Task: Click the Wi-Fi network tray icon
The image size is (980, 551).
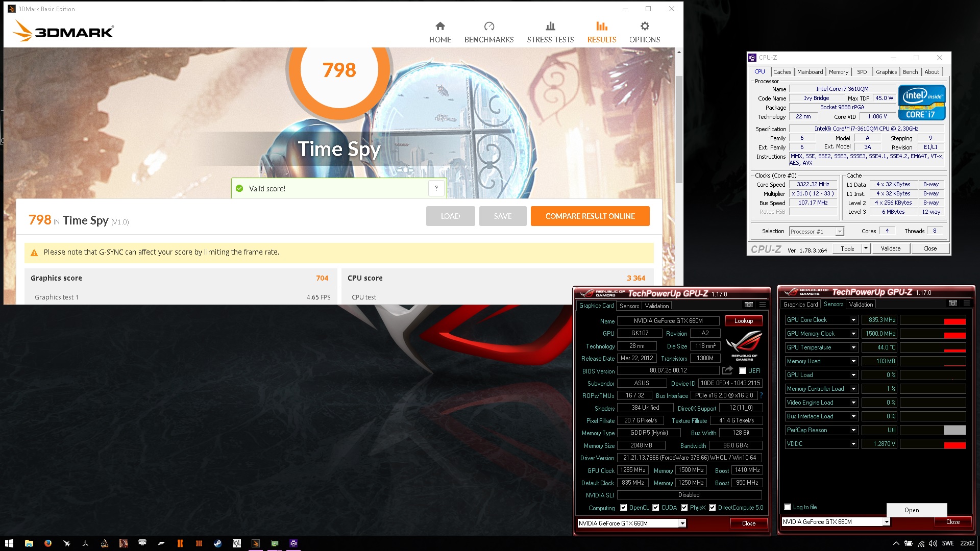Action: [x=921, y=543]
